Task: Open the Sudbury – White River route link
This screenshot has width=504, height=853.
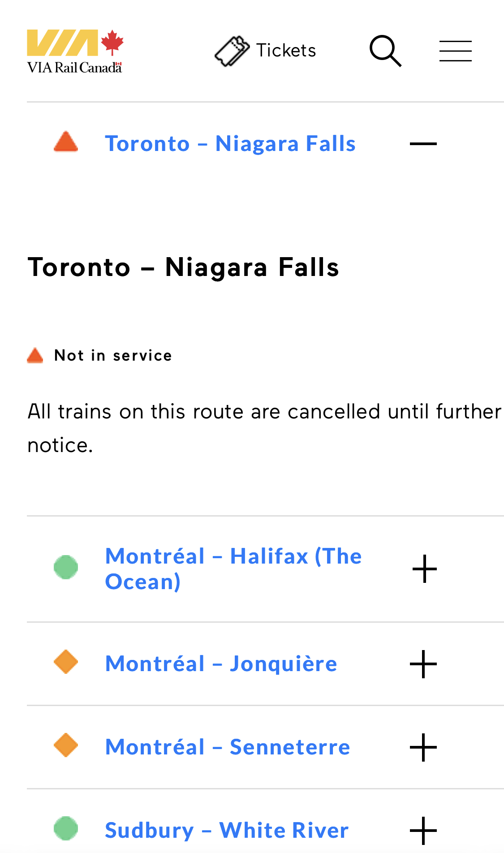Action: (x=227, y=831)
